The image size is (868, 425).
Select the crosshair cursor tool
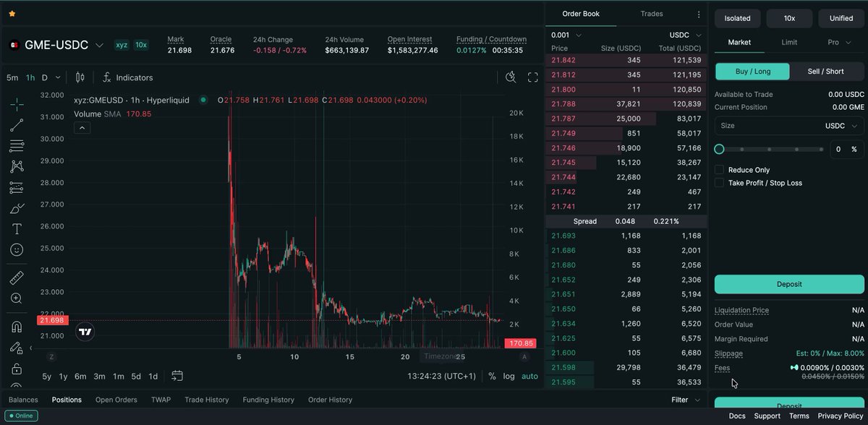click(x=17, y=104)
